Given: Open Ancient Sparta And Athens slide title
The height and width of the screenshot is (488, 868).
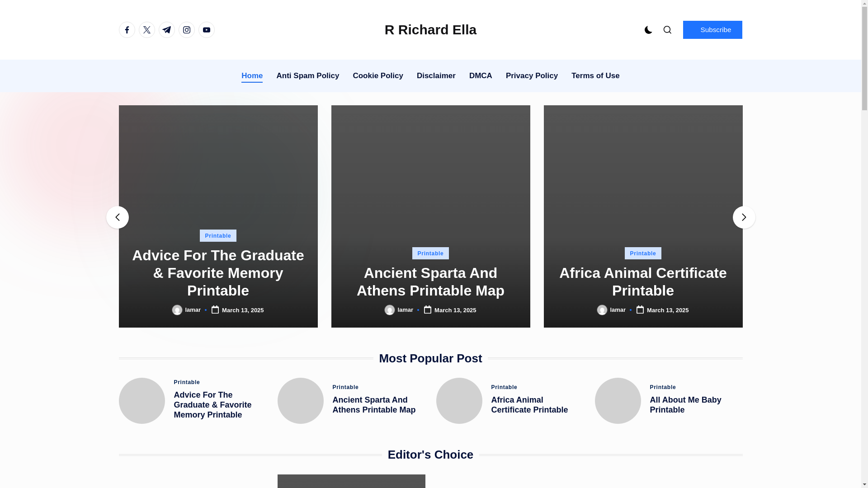Looking at the screenshot, I should pos(430,282).
